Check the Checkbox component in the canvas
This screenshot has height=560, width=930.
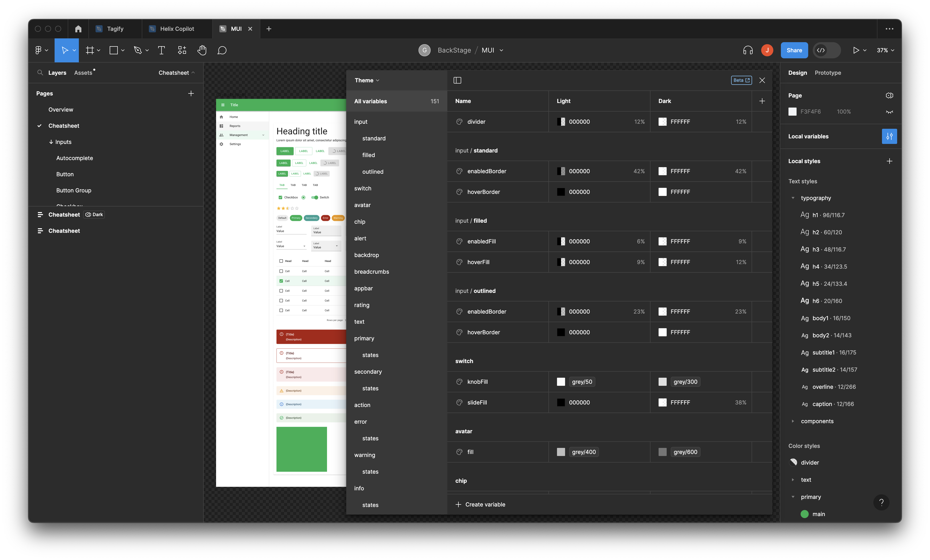[x=280, y=197]
